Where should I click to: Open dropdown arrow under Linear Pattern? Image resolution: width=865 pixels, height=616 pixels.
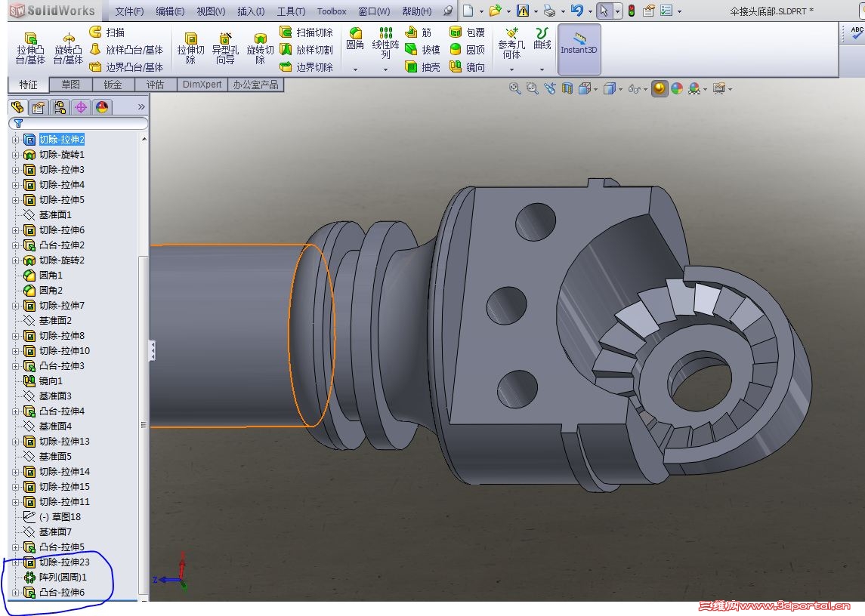385,69
